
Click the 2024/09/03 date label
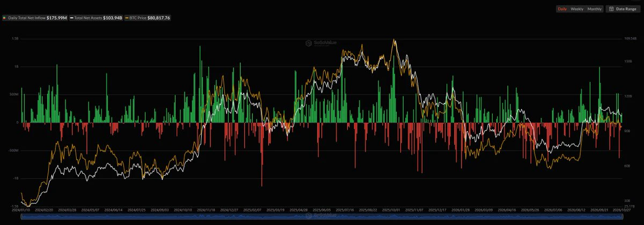160,211
